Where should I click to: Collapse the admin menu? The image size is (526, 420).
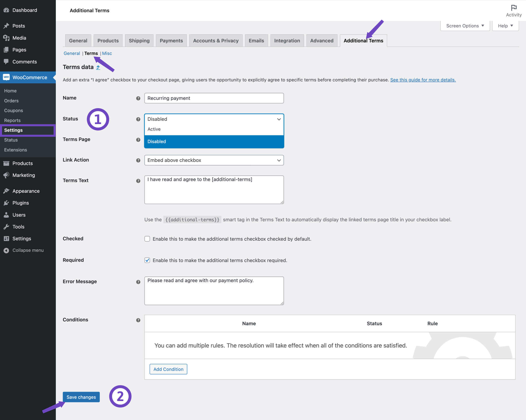point(7,250)
